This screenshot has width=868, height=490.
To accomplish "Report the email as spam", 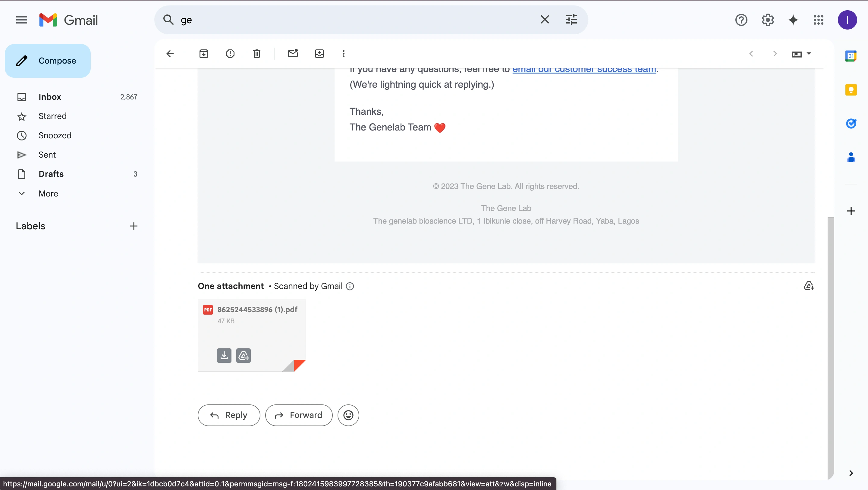I will click(x=230, y=54).
